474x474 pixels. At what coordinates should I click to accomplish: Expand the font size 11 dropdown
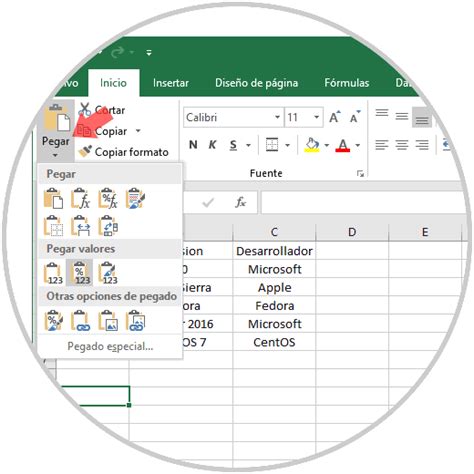[x=316, y=117]
